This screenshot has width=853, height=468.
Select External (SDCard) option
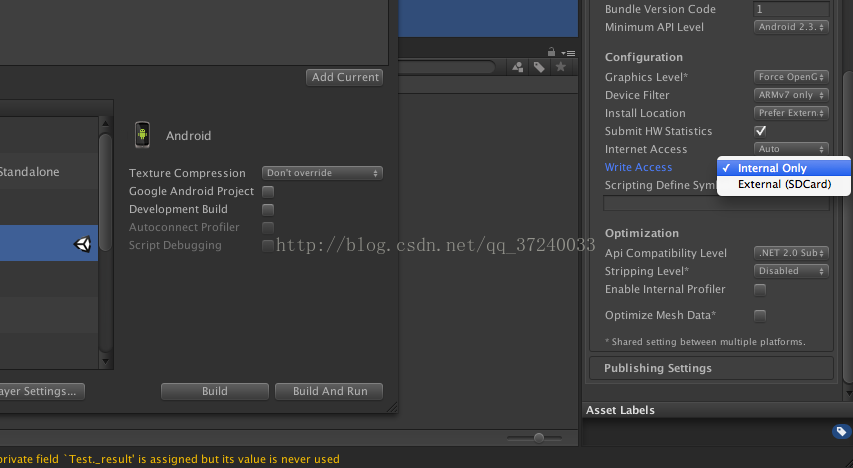tap(783, 184)
